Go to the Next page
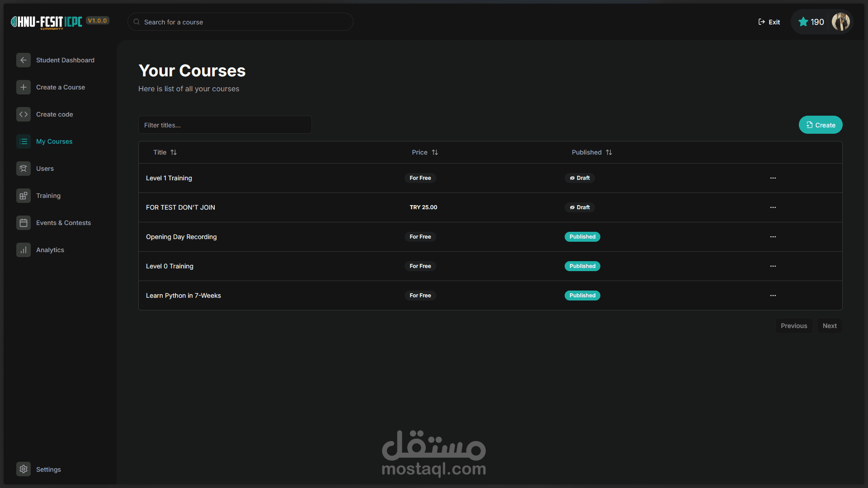Viewport: 868px width, 488px height. [830, 326]
